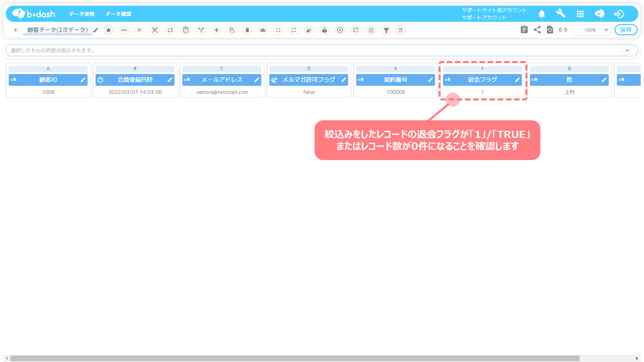
Task: Open the wrench settings icon
Action: (x=561, y=14)
